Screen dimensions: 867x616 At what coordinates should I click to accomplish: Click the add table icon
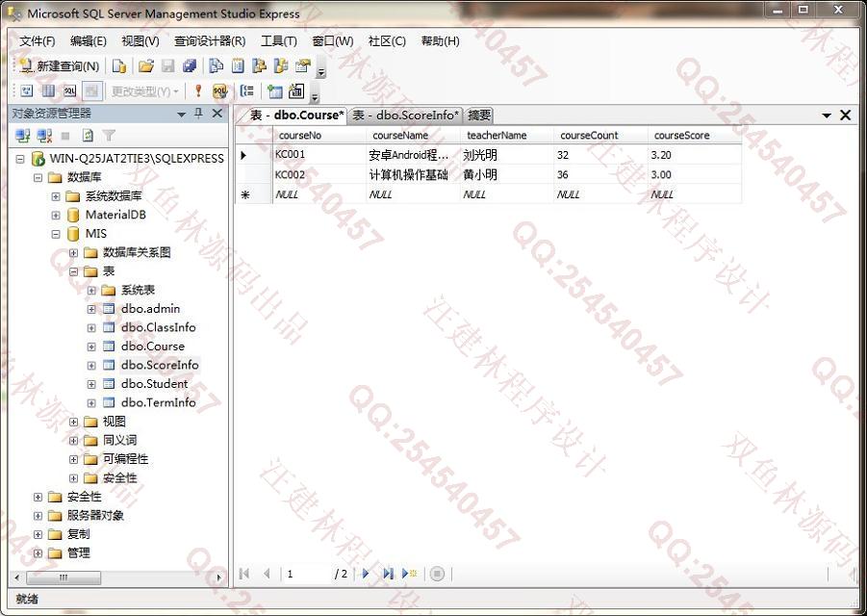point(275,91)
